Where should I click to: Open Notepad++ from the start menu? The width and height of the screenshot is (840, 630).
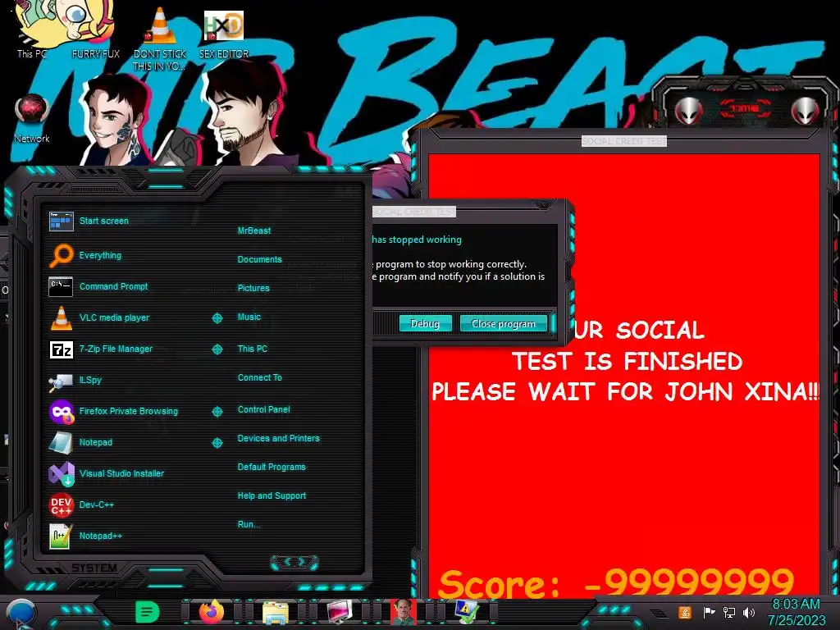tap(85, 536)
